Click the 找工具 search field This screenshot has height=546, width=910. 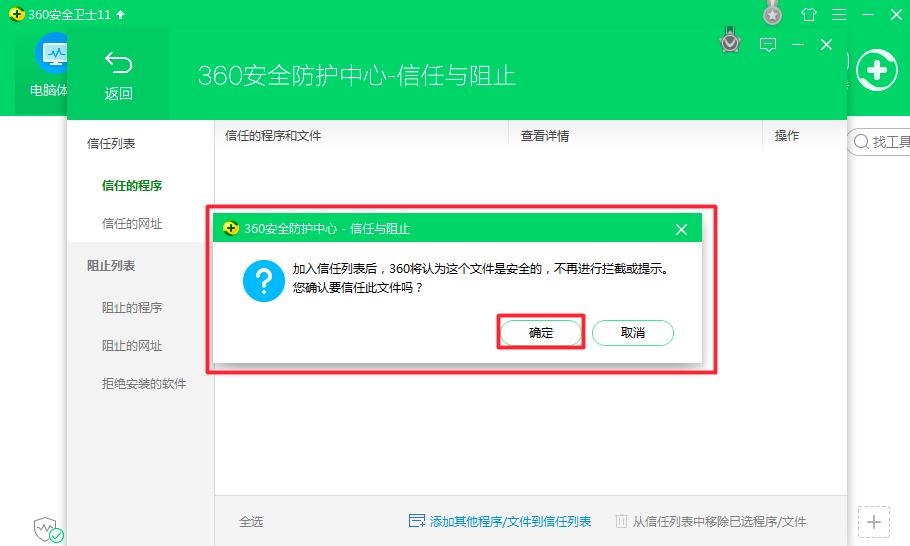tap(879, 142)
